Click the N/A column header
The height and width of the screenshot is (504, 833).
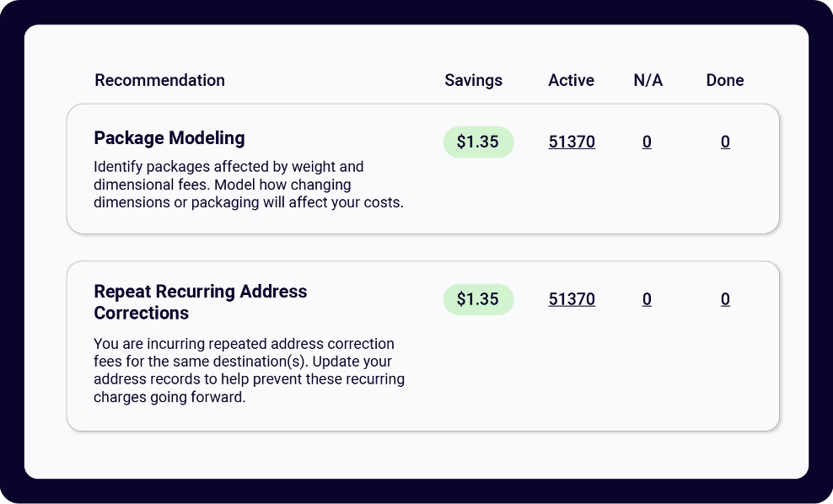[648, 81]
